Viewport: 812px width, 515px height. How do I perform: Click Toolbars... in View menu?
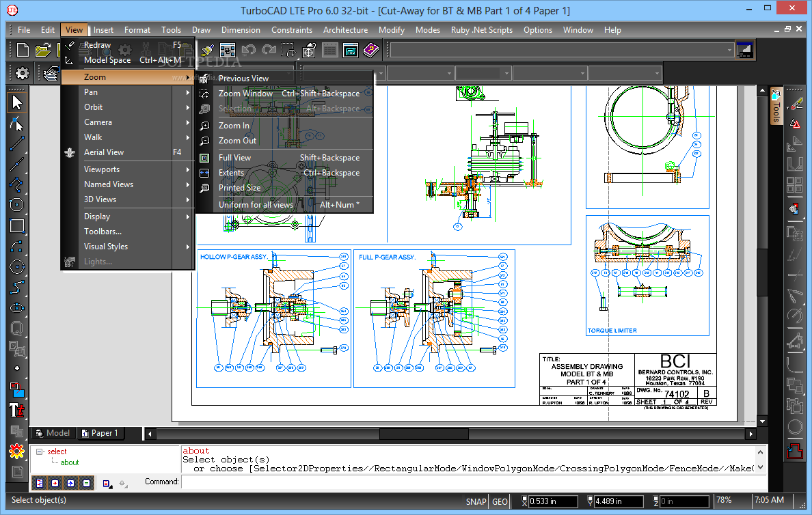[127, 232]
